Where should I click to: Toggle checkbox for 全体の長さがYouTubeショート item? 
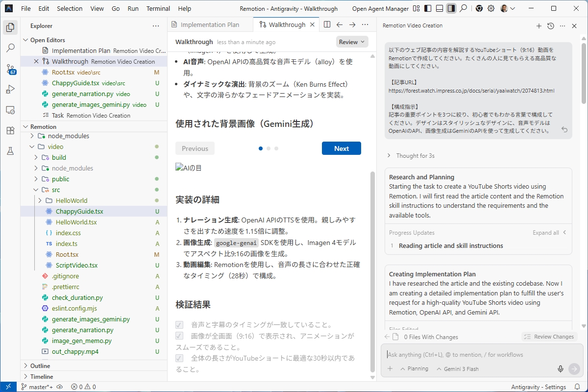click(x=179, y=358)
